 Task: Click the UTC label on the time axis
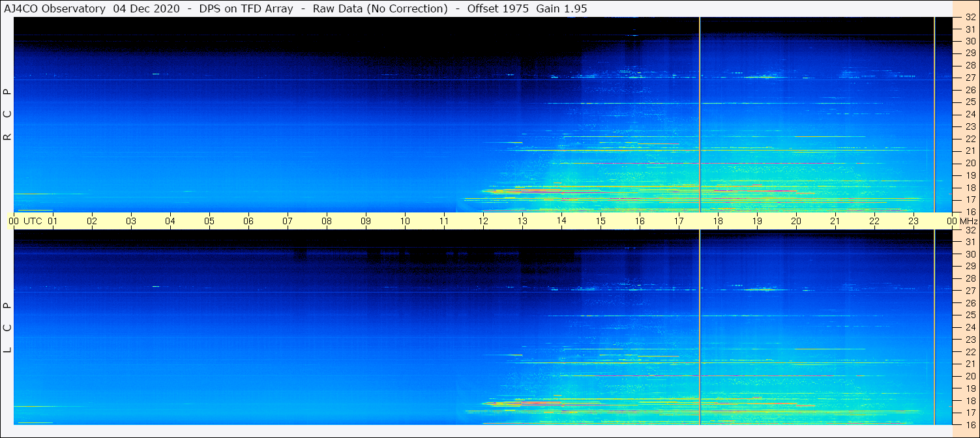click(33, 221)
